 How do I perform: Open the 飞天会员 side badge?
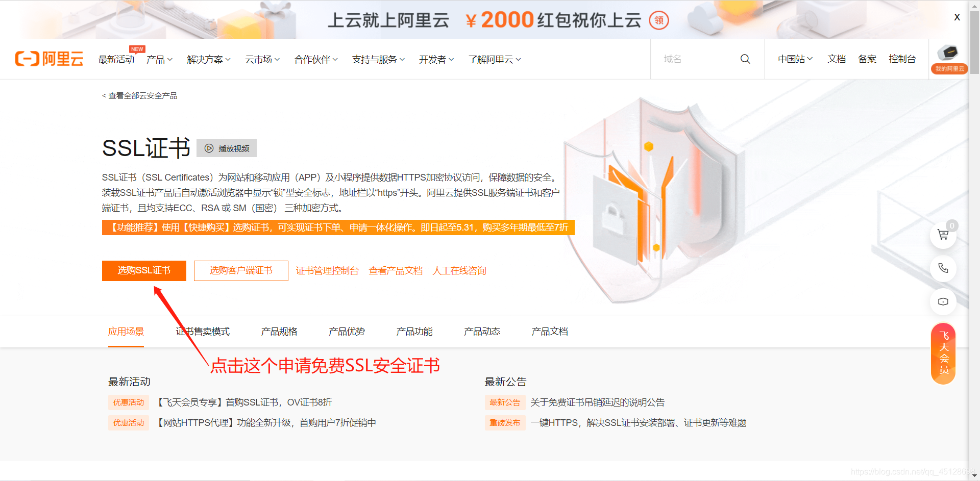(943, 353)
